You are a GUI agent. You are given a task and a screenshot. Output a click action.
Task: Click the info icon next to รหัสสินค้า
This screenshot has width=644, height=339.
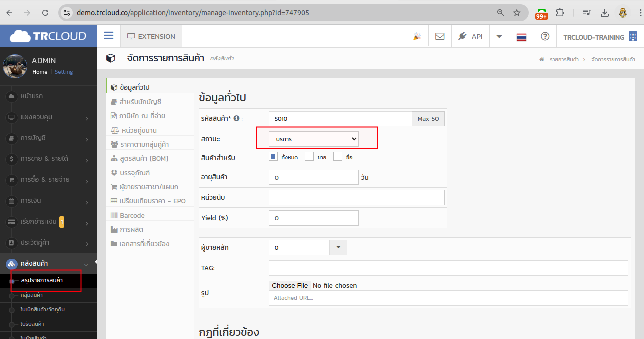pos(236,119)
